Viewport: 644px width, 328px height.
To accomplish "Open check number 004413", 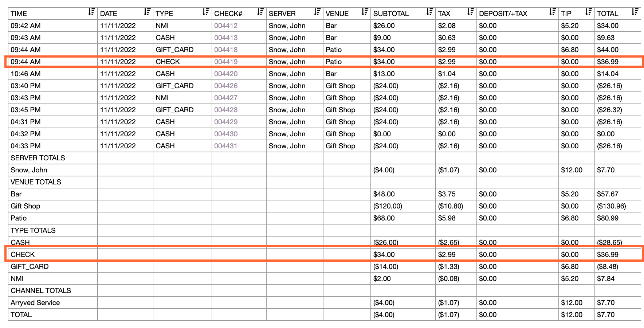I will [226, 38].
